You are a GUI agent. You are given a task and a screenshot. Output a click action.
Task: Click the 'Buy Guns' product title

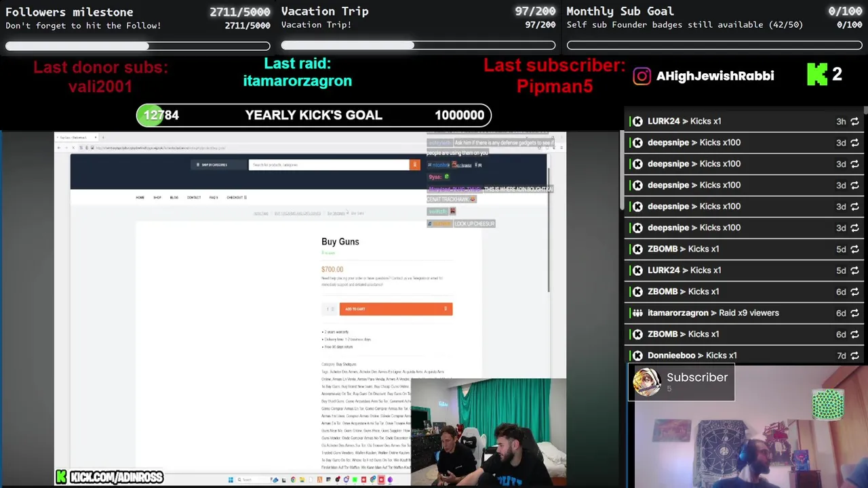pos(340,242)
